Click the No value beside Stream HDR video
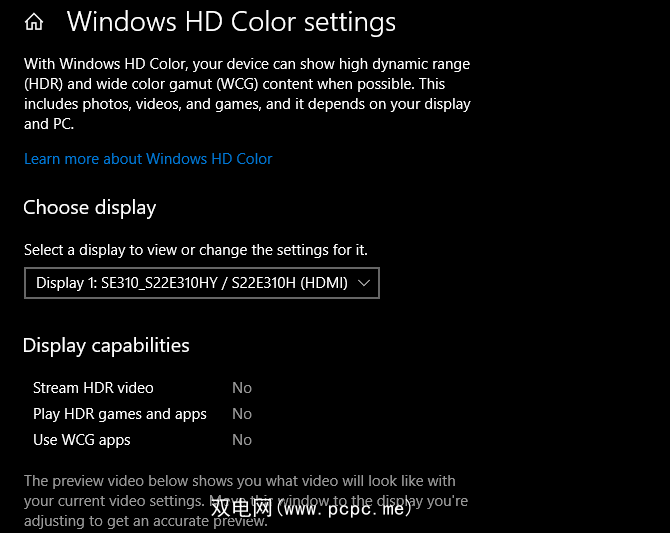The width and height of the screenshot is (670, 533). click(242, 388)
